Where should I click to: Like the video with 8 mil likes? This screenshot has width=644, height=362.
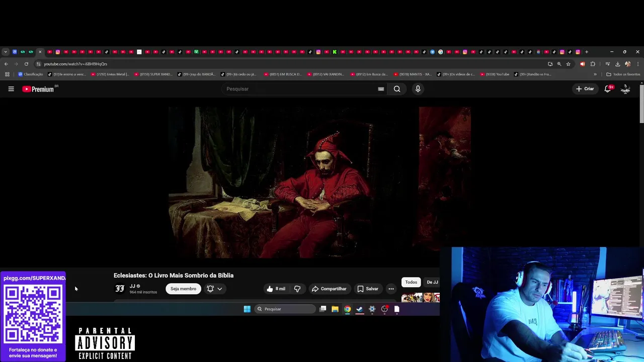click(276, 289)
